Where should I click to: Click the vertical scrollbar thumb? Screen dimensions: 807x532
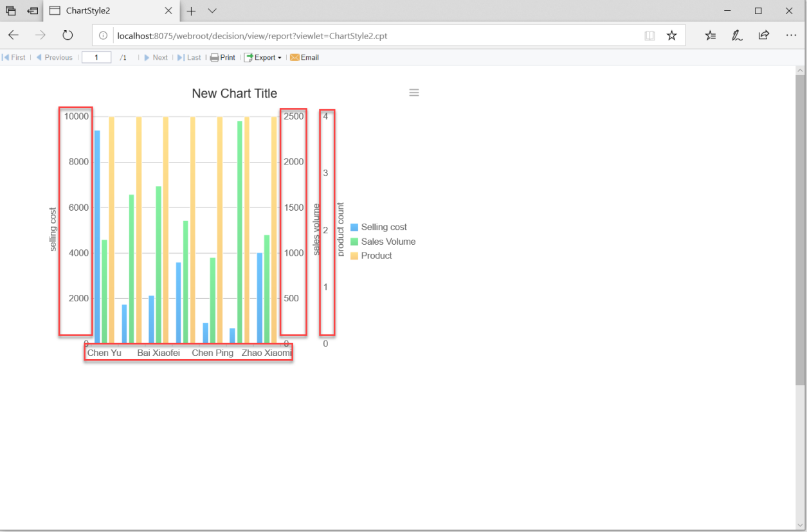(x=801, y=229)
